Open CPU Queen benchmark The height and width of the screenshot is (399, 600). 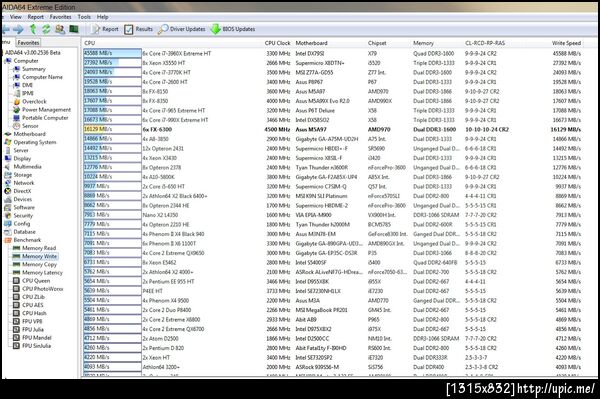tap(36, 280)
